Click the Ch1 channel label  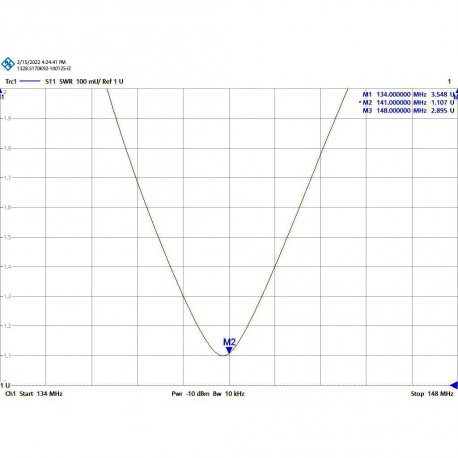11,394
